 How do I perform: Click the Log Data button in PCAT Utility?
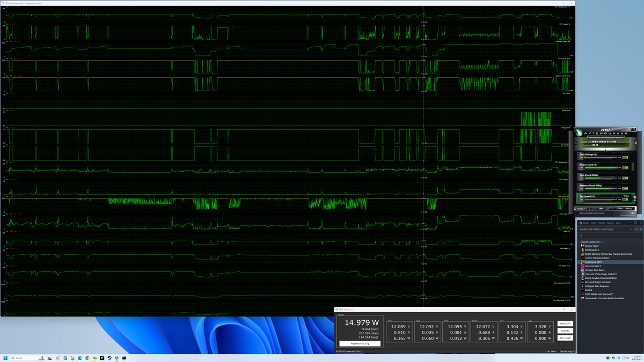point(566,331)
